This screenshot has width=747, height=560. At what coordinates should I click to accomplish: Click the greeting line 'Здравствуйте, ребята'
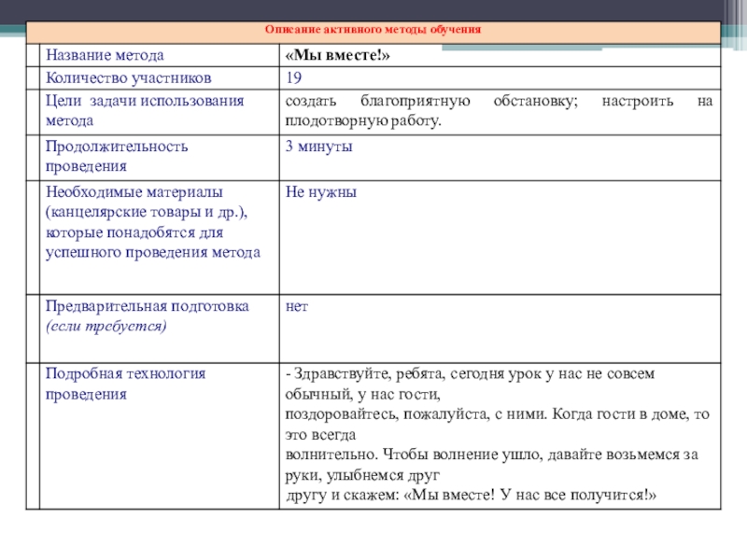pyautogui.click(x=359, y=373)
